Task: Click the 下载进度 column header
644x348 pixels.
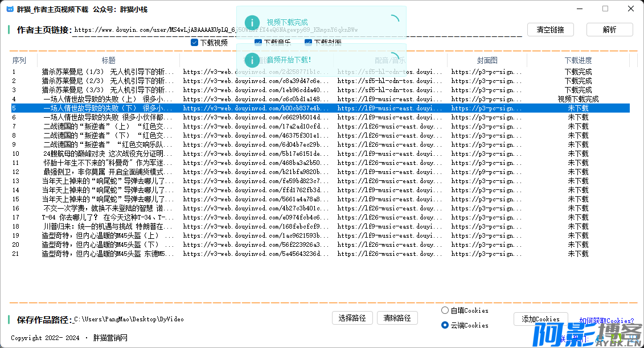Action: coord(579,60)
